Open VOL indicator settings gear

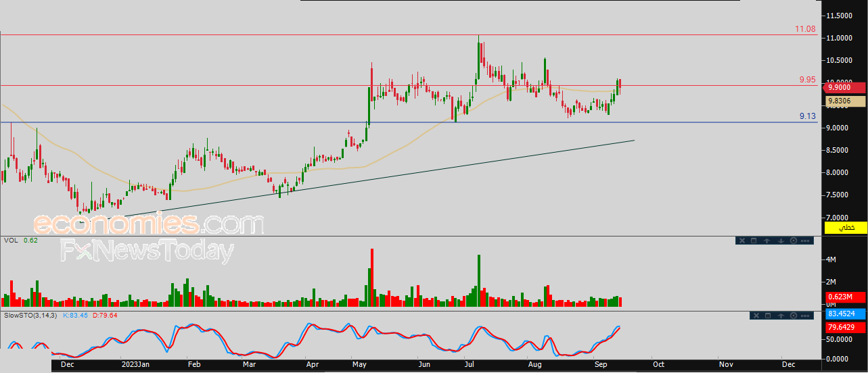(x=794, y=241)
